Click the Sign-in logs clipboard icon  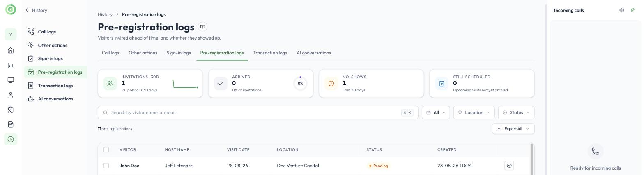click(x=31, y=58)
